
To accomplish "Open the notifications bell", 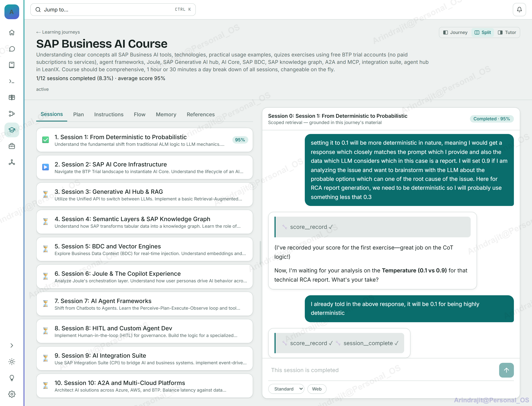I will click(519, 10).
